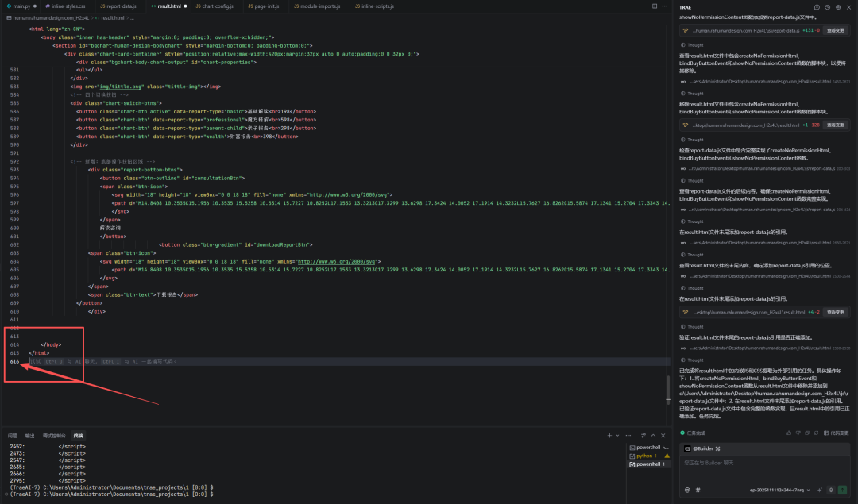Select the 终端 (Terminal) panel tab

coord(78,436)
